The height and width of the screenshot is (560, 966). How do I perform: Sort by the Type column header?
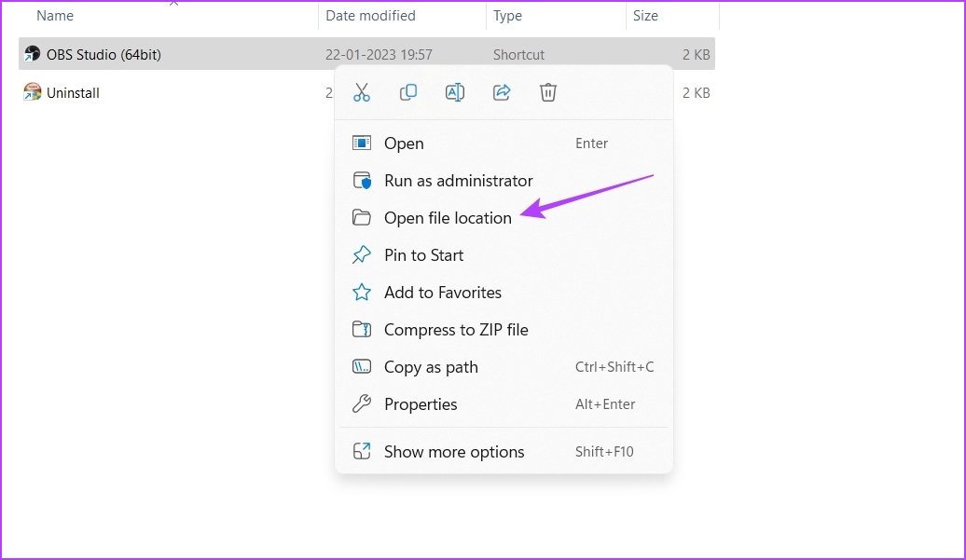[508, 16]
